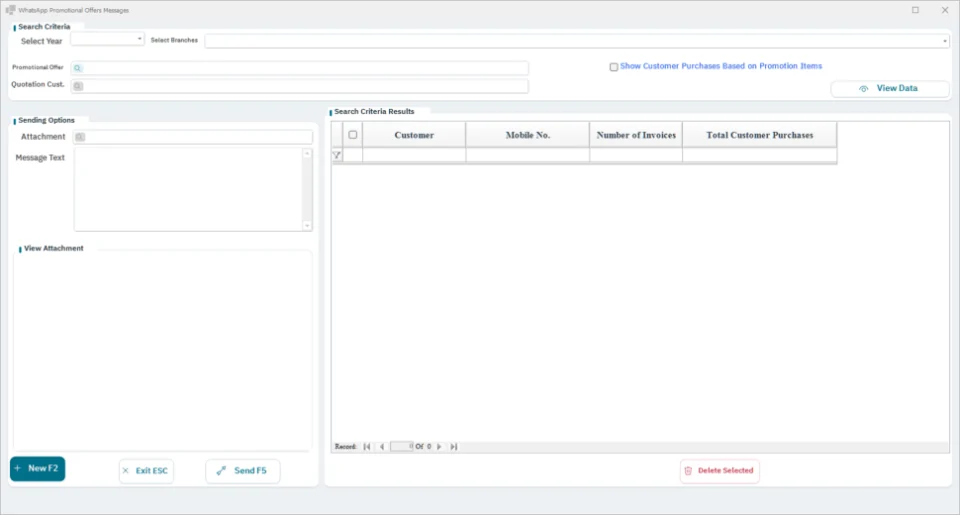Click the Mobile No. filter row cell

[528, 156]
